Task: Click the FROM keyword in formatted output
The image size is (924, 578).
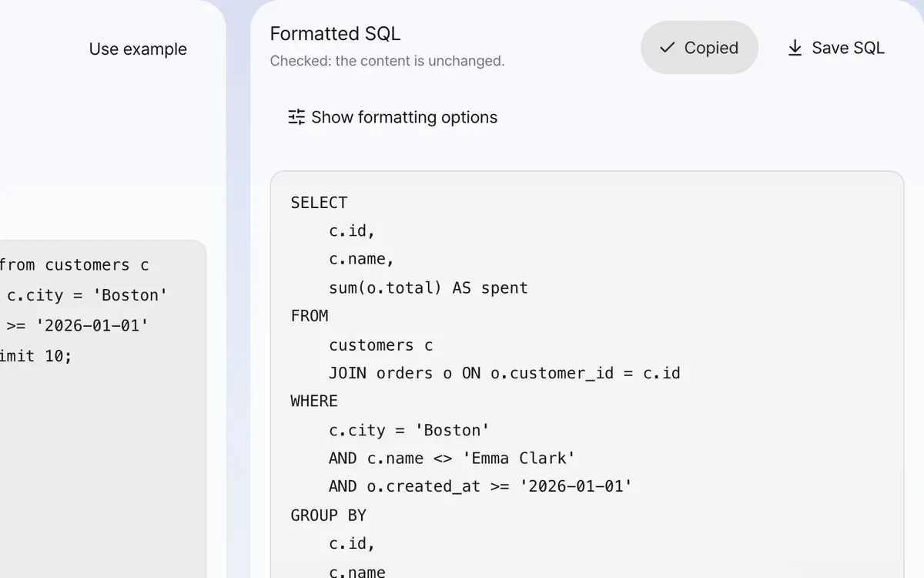Action: point(310,316)
